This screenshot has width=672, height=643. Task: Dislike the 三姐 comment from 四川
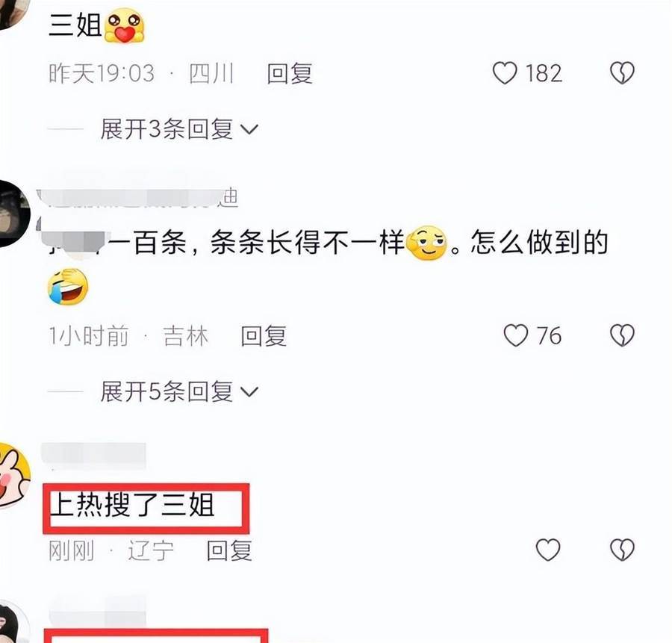[622, 73]
